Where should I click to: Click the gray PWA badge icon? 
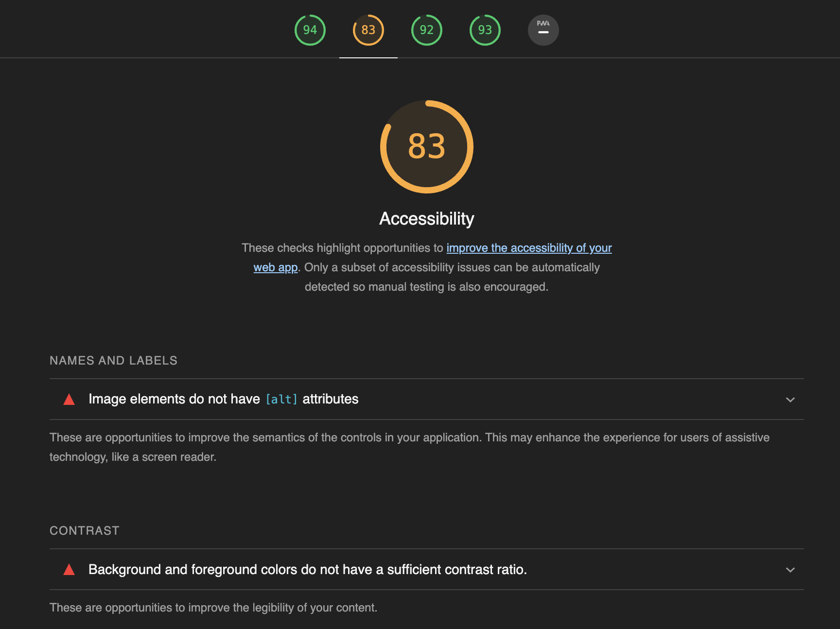point(543,30)
